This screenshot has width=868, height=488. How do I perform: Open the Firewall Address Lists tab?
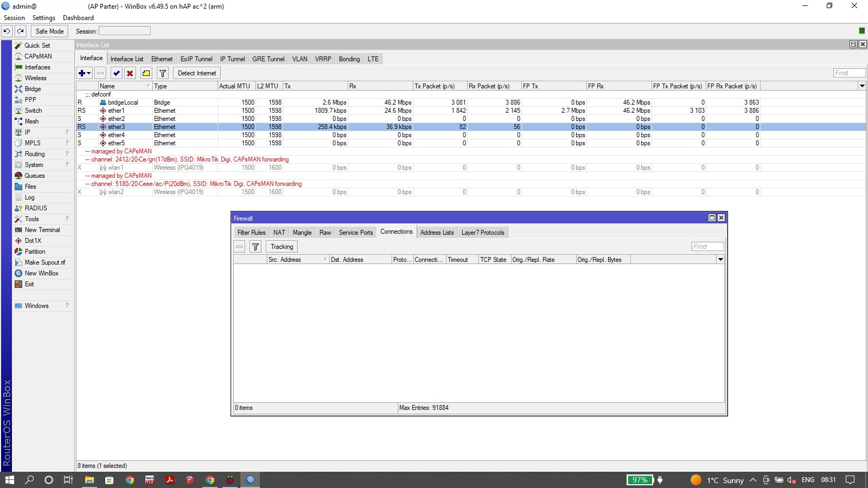point(437,233)
